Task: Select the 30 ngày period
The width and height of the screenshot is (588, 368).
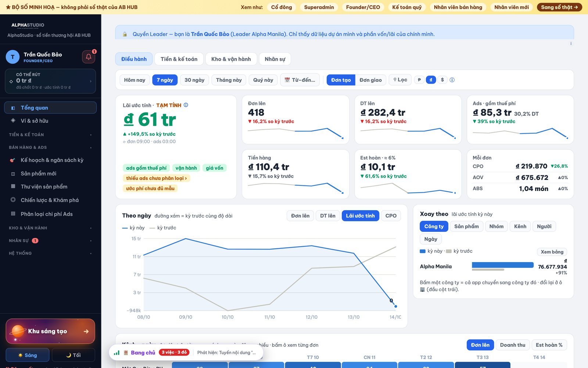Action: pos(194,80)
